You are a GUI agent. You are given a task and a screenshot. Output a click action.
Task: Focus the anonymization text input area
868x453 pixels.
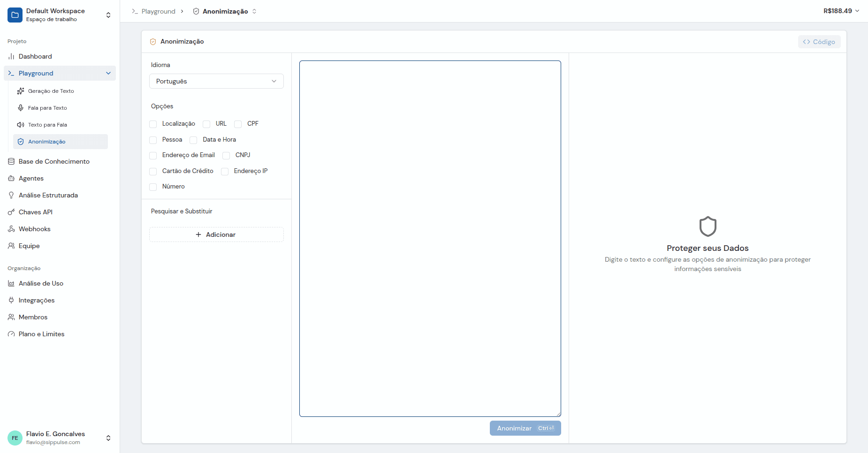[430, 238]
